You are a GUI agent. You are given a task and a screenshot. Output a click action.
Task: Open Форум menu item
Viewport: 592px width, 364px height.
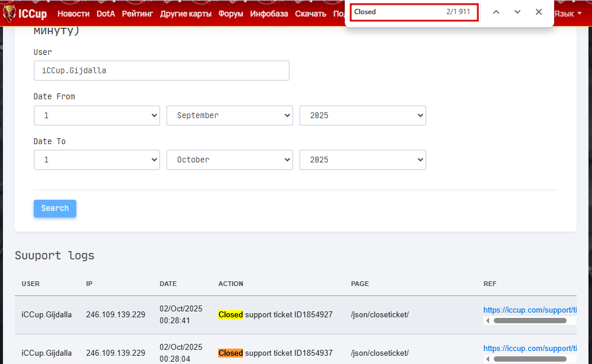tap(231, 14)
